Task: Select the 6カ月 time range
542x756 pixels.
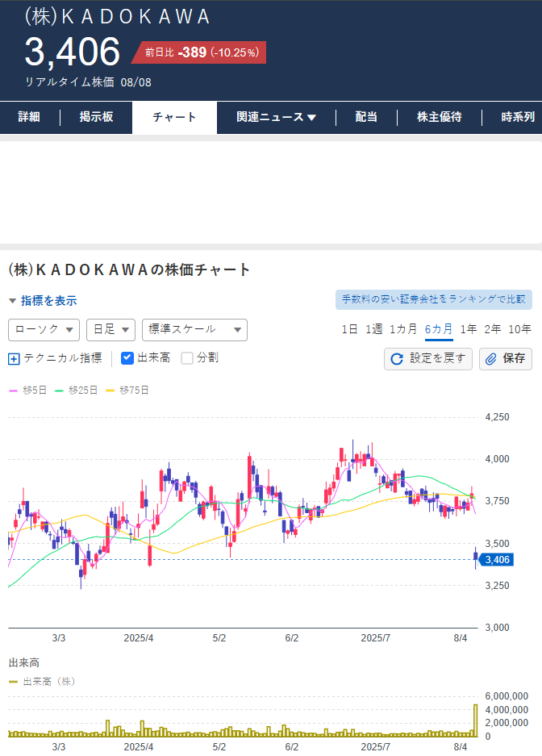Action: [x=439, y=330]
